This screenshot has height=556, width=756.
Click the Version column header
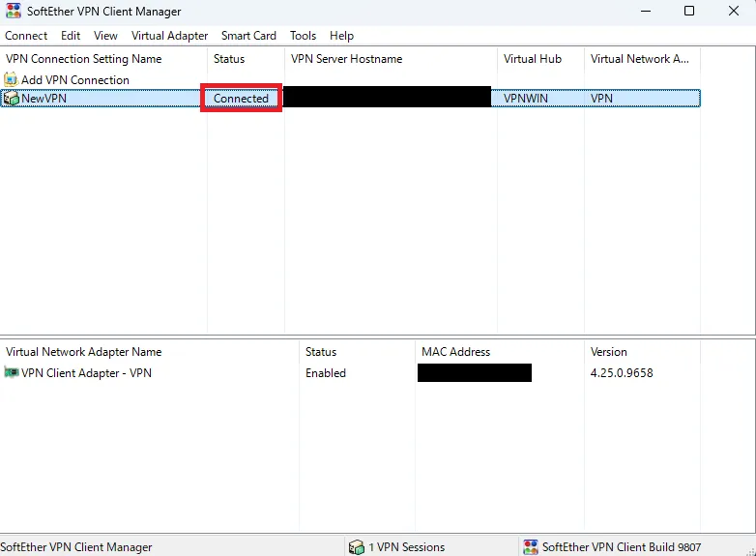tap(642, 352)
